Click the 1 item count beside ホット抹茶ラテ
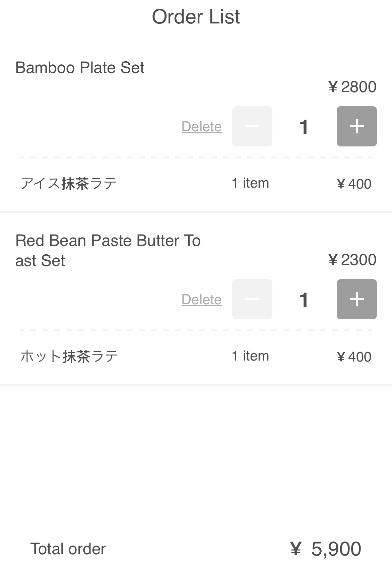Viewport: 392px width, 574px height. (x=250, y=356)
